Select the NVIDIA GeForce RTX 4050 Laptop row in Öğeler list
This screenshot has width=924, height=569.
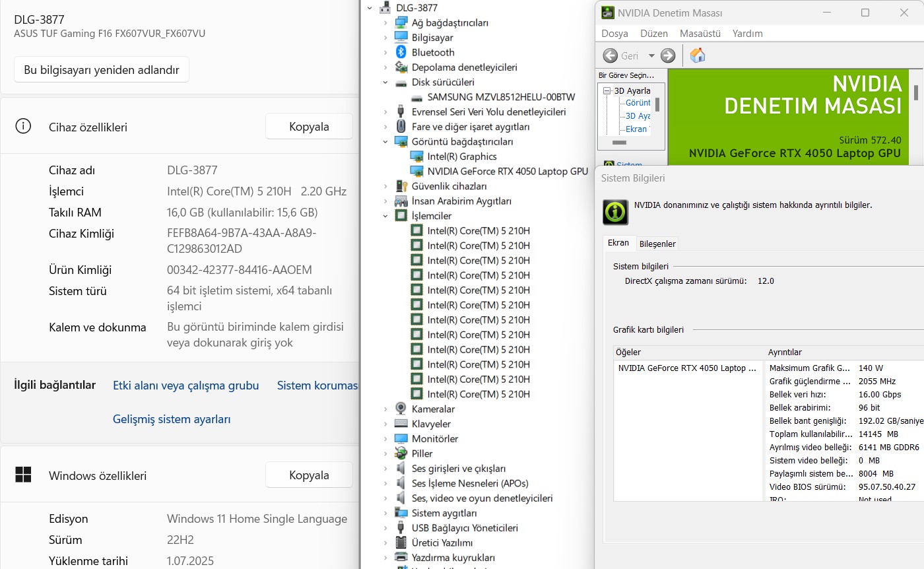pyautogui.click(x=688, y=368)
